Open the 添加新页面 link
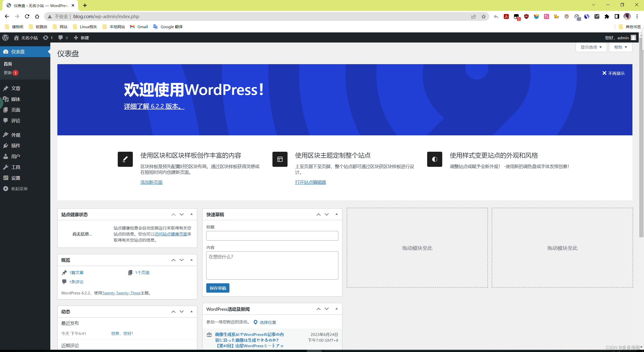Viewport: 644px width, 352px height. (151, 182)
